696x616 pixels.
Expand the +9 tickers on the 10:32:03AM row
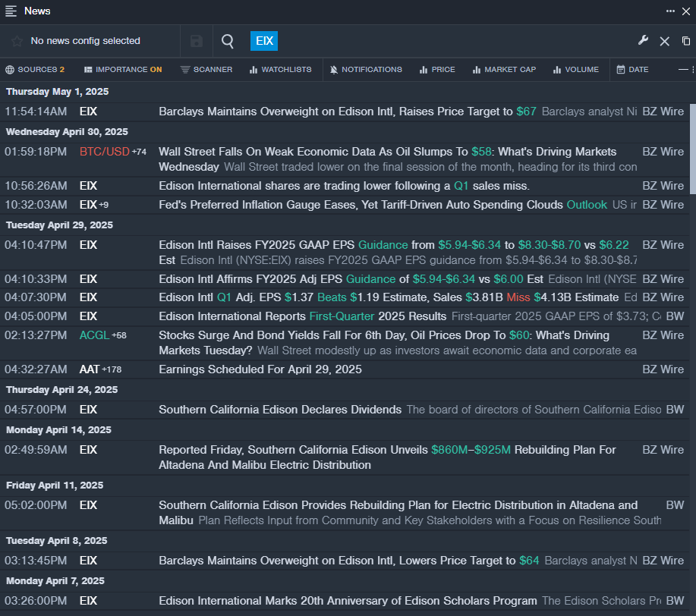[103, 205]
